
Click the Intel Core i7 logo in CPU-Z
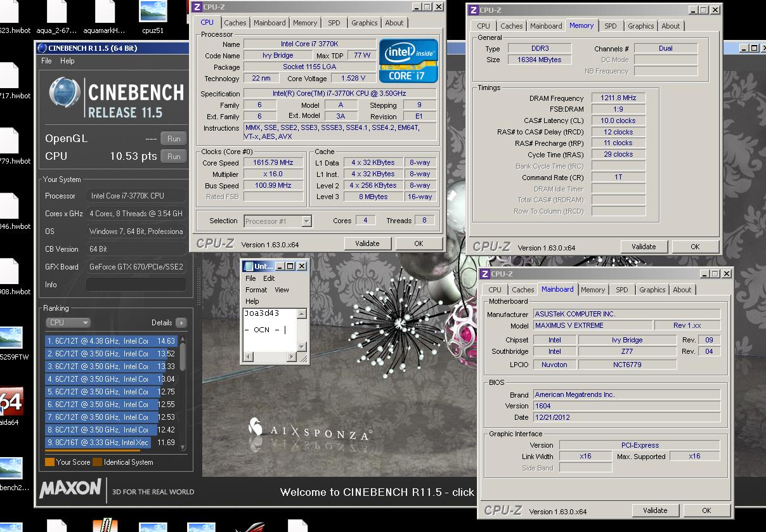point(409,61)
